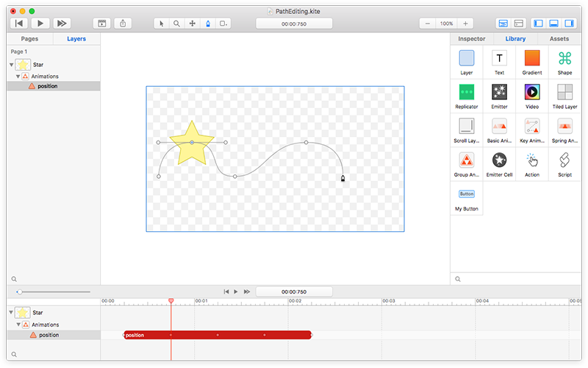
Task: Select position animation in Layers list
Action: [54, 86]
